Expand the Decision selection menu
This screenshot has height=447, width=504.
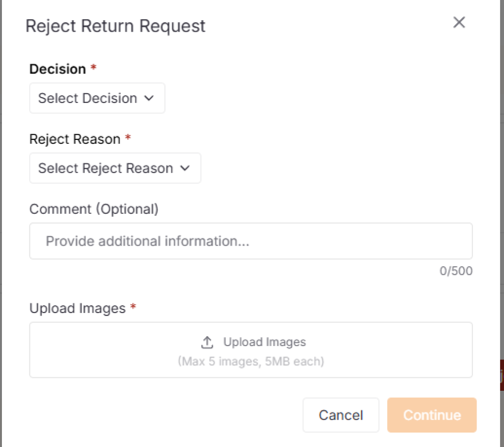[x=97, y=98]
